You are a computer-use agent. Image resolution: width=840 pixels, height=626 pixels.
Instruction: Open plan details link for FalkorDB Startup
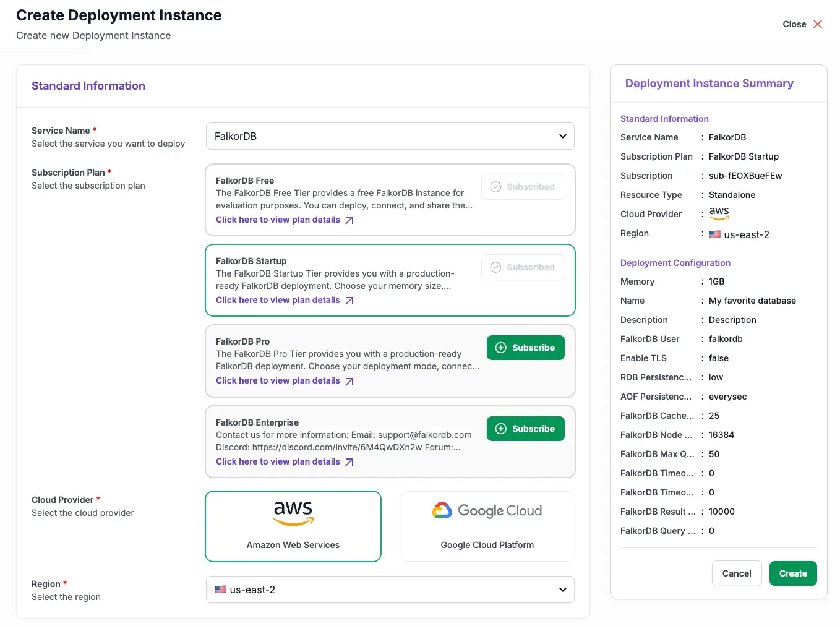click(278, 300)
